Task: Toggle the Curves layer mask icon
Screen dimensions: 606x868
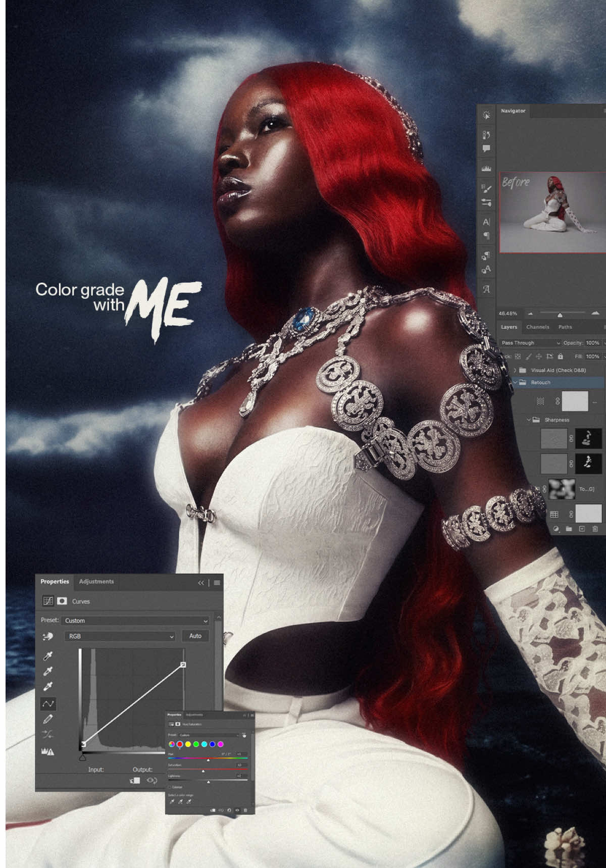Action: pyautogui.click(x=62, y=601)
